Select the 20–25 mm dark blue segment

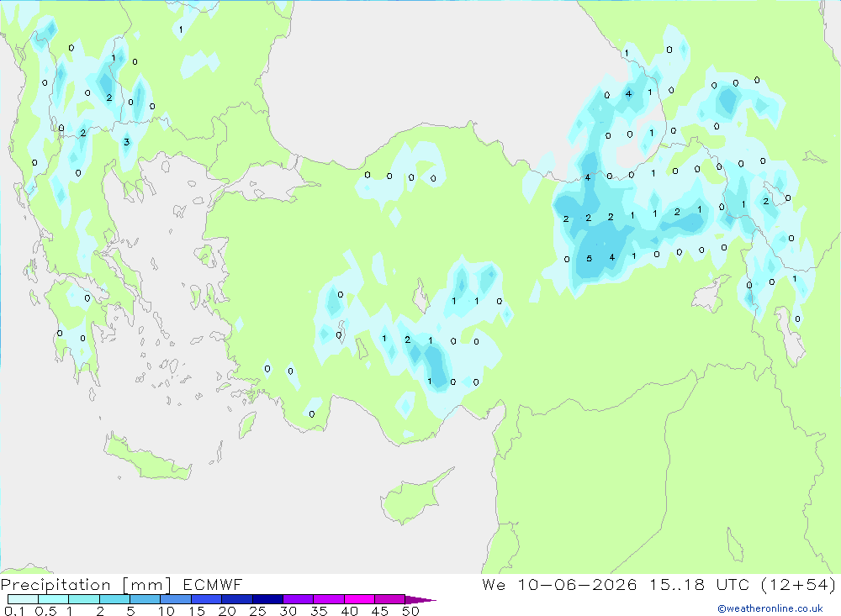(237, 599)
